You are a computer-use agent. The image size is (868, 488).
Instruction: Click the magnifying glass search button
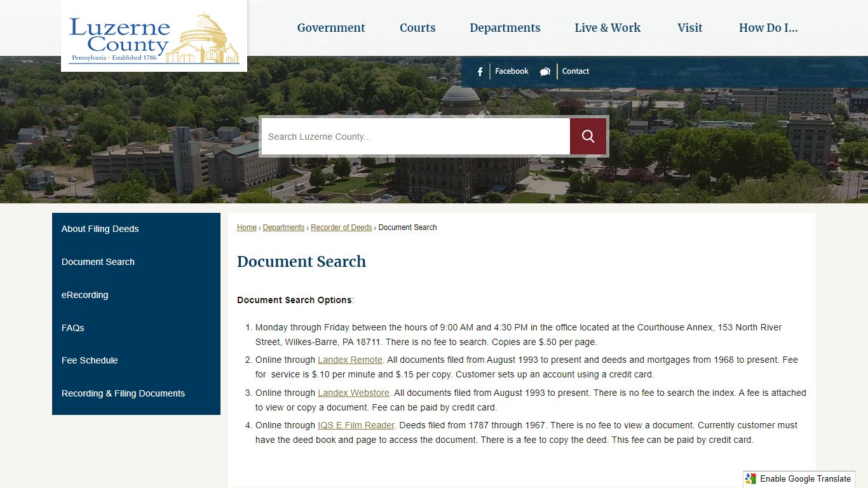tap(588, 136)
